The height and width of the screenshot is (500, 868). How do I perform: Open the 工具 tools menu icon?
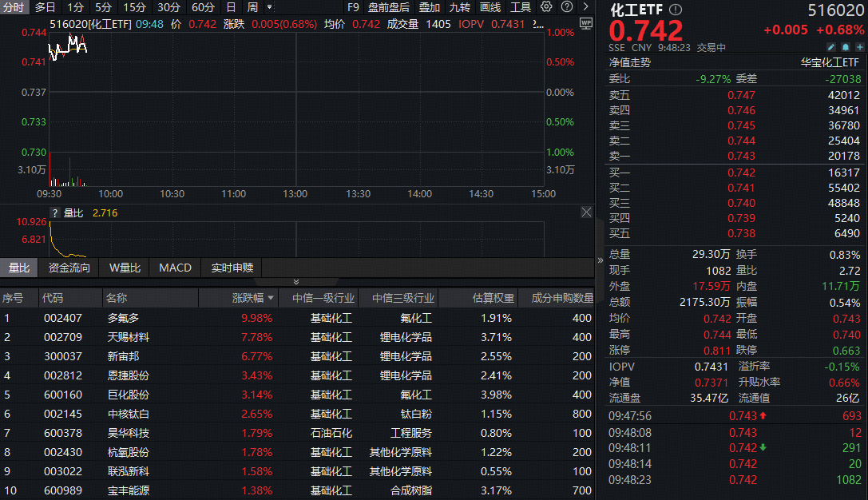(520, 7)
